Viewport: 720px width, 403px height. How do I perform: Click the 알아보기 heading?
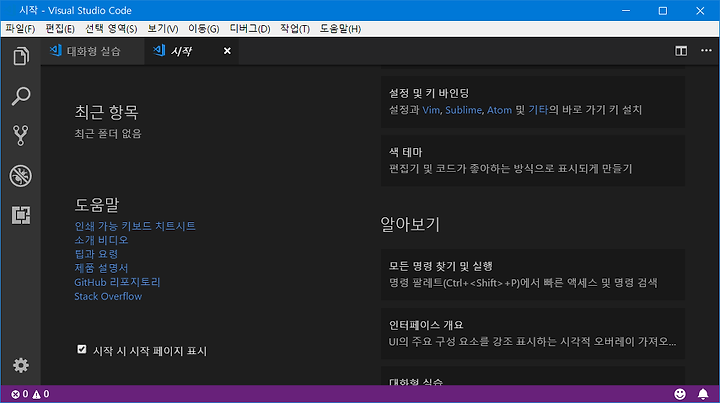coord(410,224)
